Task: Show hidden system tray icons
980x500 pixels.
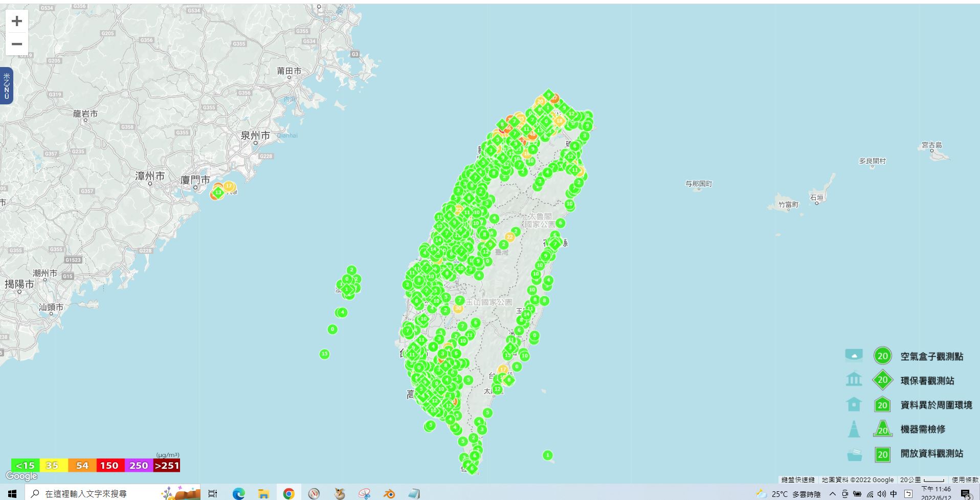Action: pos(832,493)
